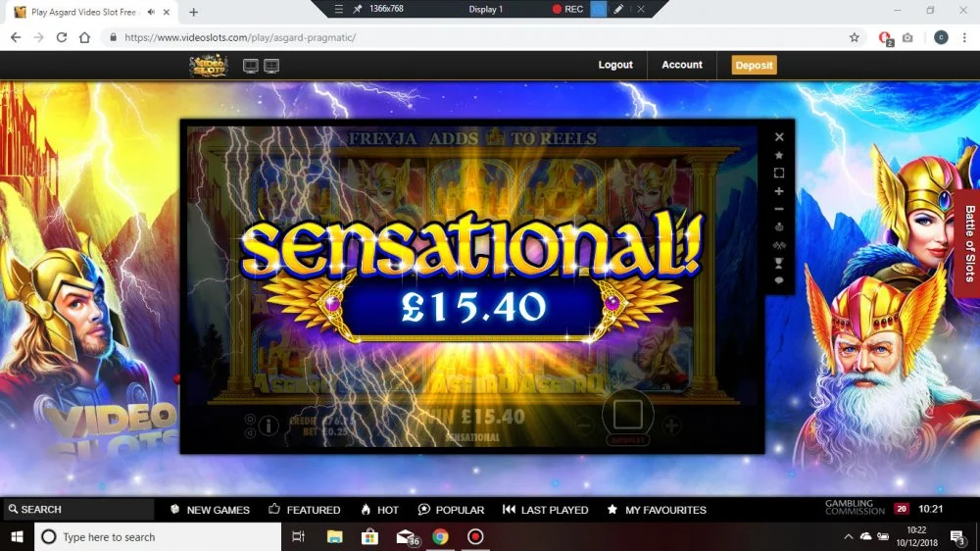Click the AUTOPLAY button in game
Image resolution: width=980 pixels, height=551 pixels.
[627, 440]
